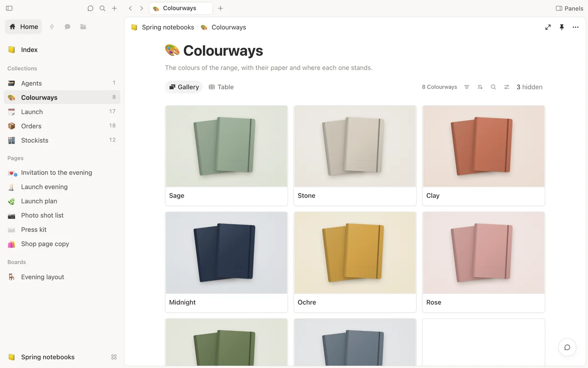
Task: Switch to the Table view tab
Action: coord(221,87)
